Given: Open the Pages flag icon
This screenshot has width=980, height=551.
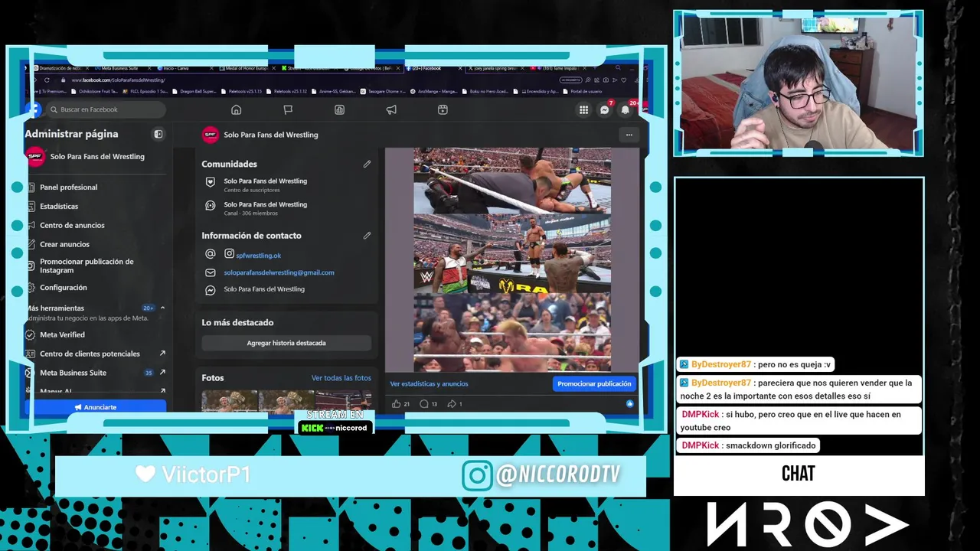Looking at the screenshot, I should pos(288,109).
